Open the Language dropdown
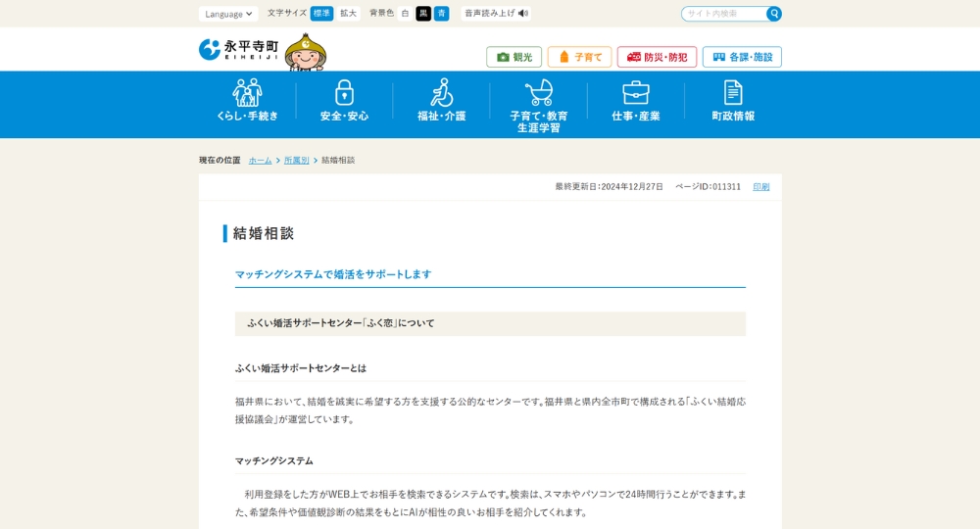Image resolution: width=980 pixels, height=529 pixels. click(x=228, y=14)
